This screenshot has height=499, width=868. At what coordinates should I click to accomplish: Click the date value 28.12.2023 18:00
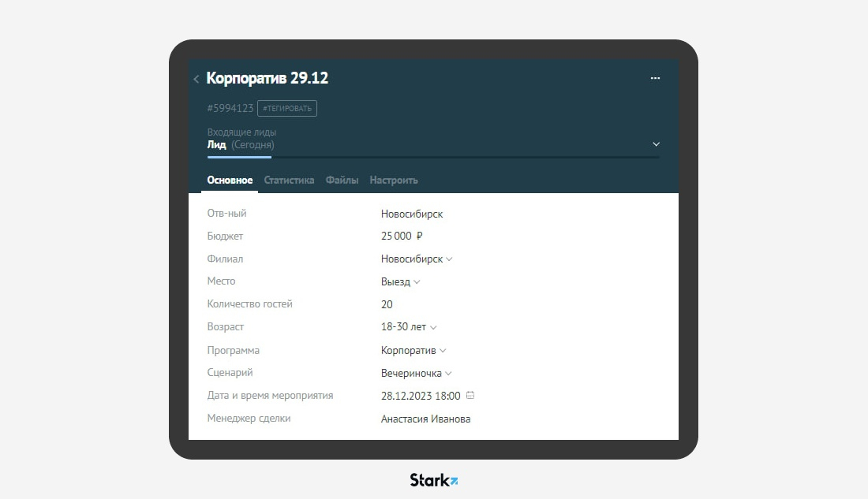pos(421,396)
